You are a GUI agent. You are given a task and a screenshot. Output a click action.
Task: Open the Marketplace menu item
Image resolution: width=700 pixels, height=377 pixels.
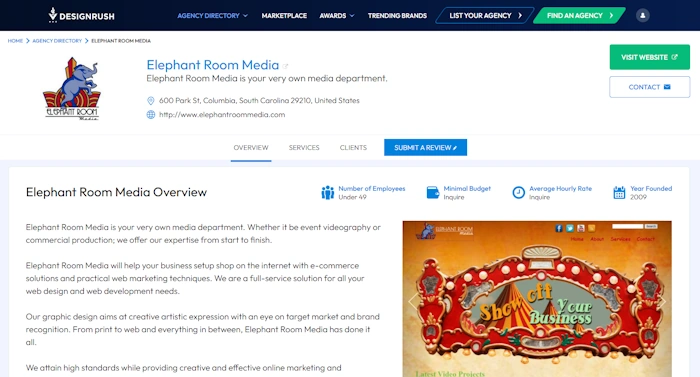click(x=284, y=16)
